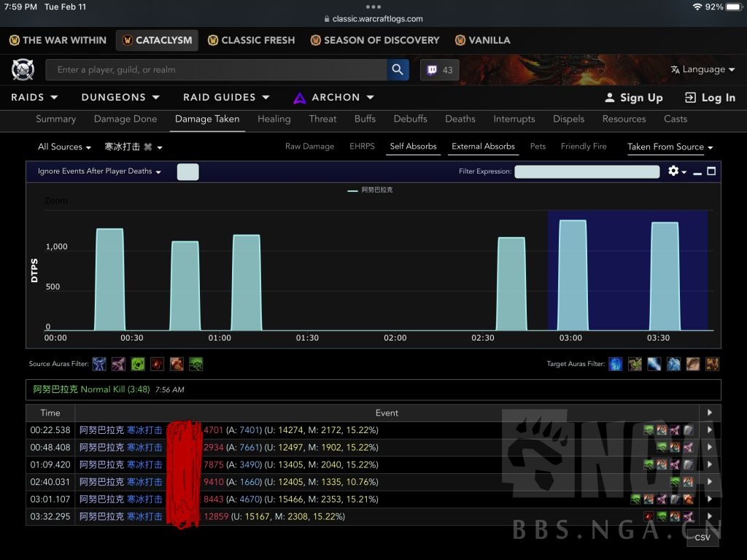747x560 pixels.
Task: Click the first Source Auras filter icon
Action: [x=99, y=364]
